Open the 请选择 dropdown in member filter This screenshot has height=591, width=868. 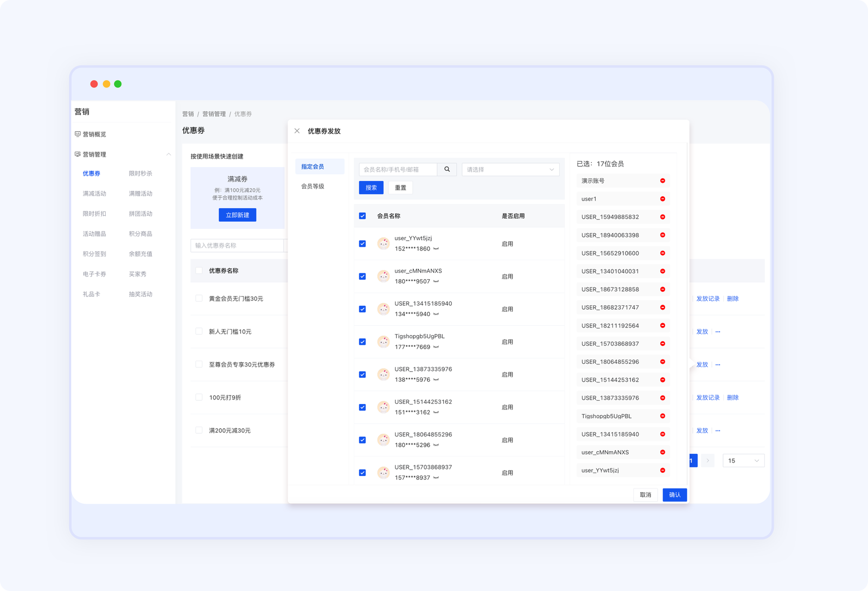510,169
